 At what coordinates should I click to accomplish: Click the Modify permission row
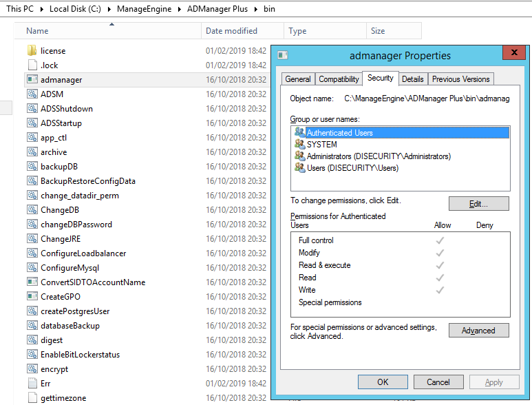tap(401, 253)
